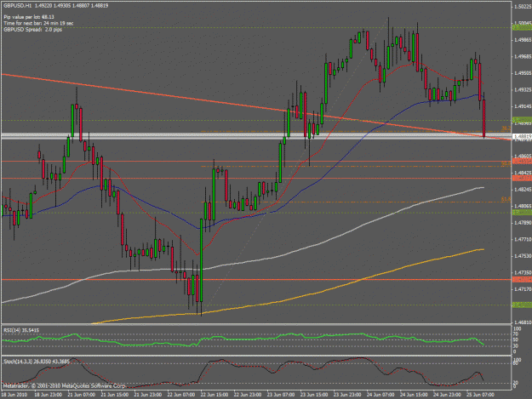Click the '18 Jun 2010' time axis label
Screen dimensions: 532x399
coord(14,395)
